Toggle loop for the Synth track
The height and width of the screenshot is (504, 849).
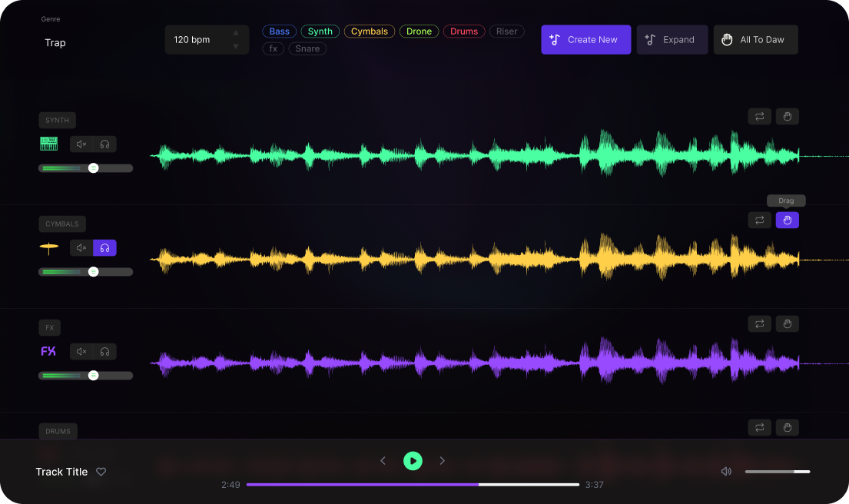click(760, 116)
